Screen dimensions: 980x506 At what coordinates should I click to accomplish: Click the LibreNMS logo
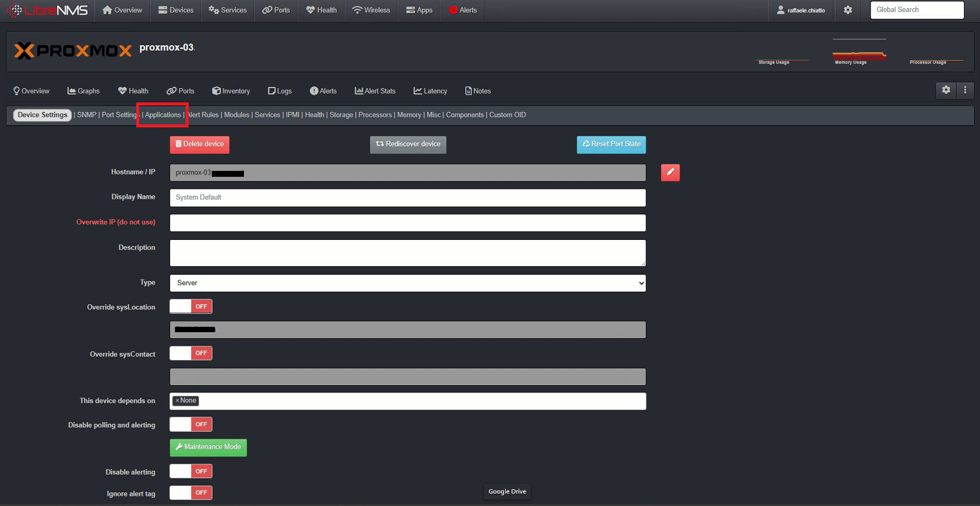click(x=47, y=10)
